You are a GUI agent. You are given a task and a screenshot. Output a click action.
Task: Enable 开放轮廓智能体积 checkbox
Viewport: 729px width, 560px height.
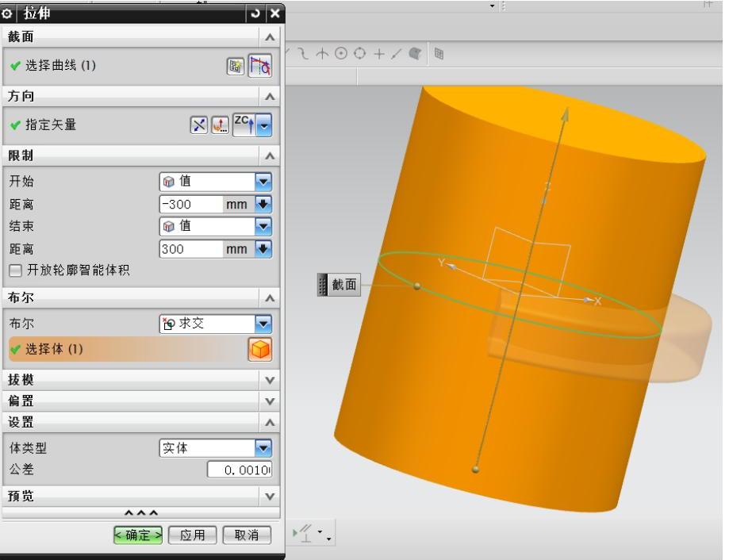pyautogui.click(x=15, y=270)
